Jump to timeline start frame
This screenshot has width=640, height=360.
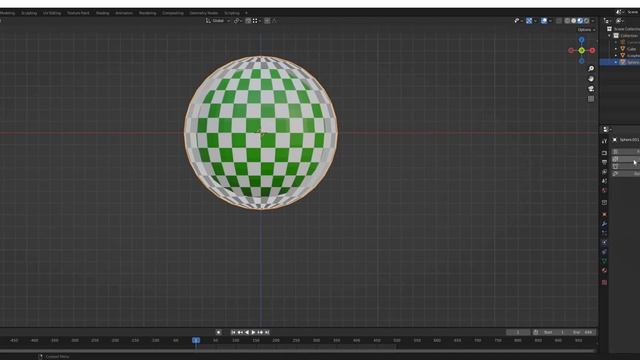233,332
